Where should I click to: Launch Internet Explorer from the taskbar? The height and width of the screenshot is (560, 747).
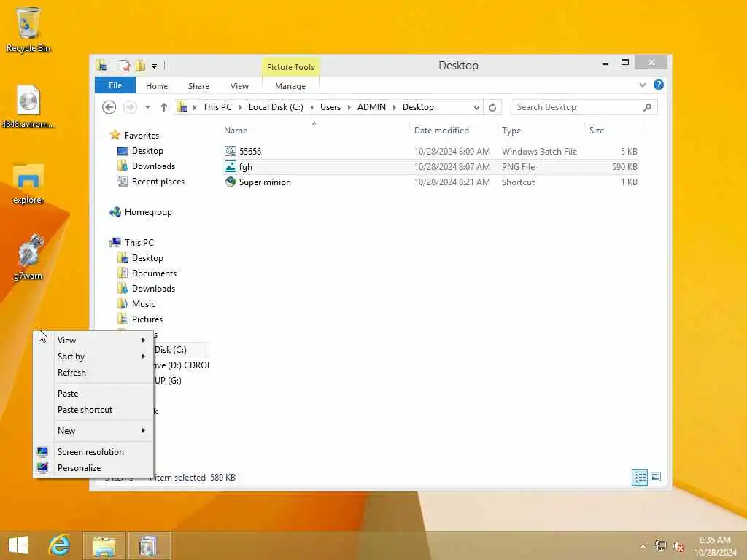tap(59, 545)
